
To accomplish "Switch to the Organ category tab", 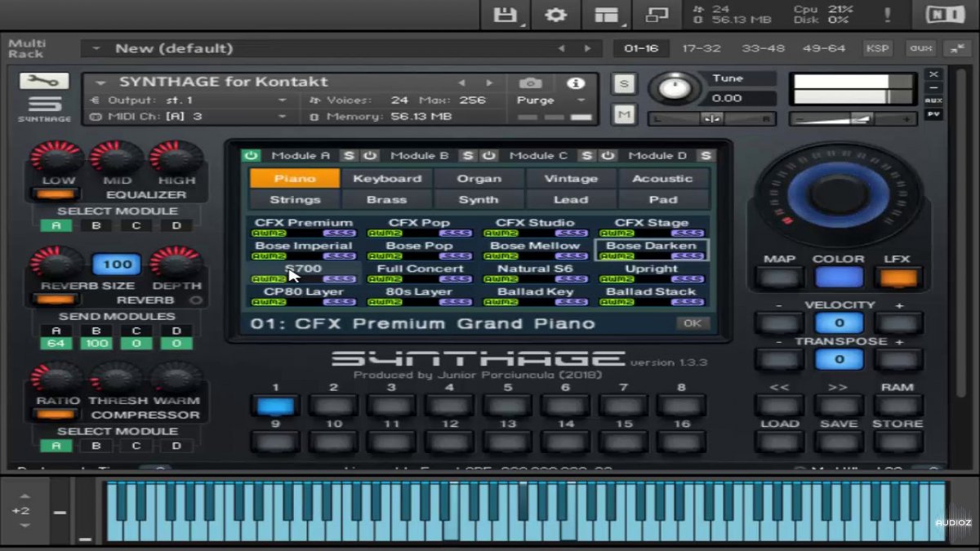I will pos(479,178).
